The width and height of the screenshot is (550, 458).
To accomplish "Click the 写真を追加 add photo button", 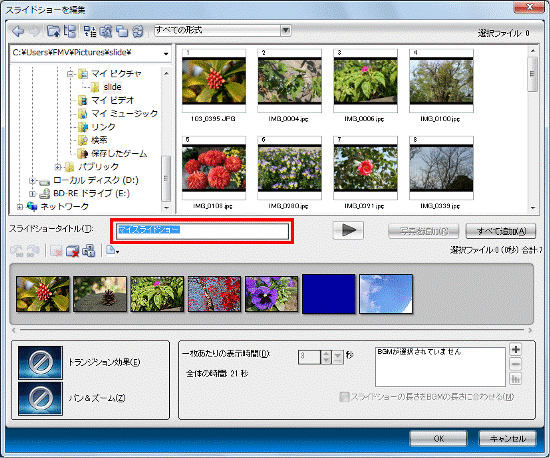I will (424, 231).
